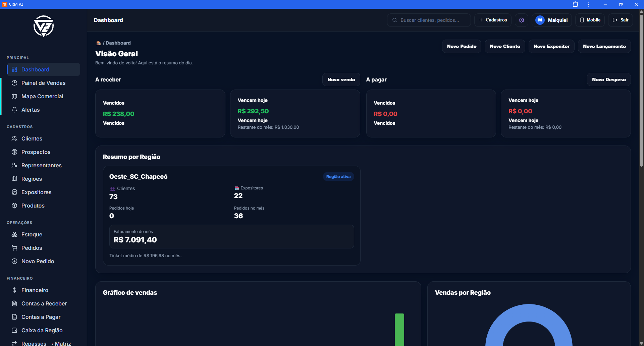The image size is (644, 346).
Task: Click the Representantes user icon
Action: pos(14,165)
